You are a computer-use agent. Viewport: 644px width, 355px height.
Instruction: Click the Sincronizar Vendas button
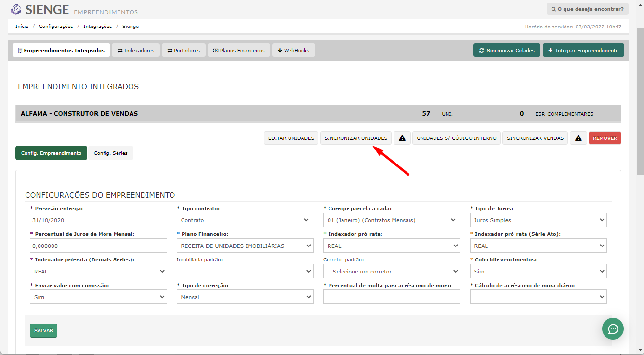pyautogui.click(x=535, y=138)
